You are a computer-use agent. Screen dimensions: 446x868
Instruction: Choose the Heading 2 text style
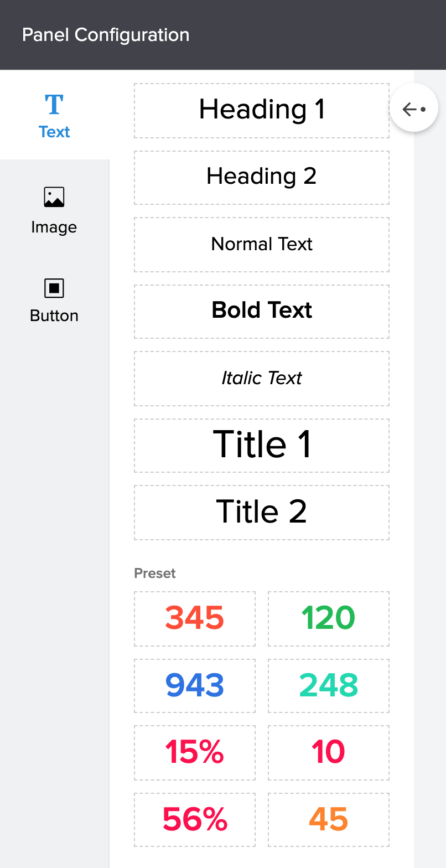point(262,177)
